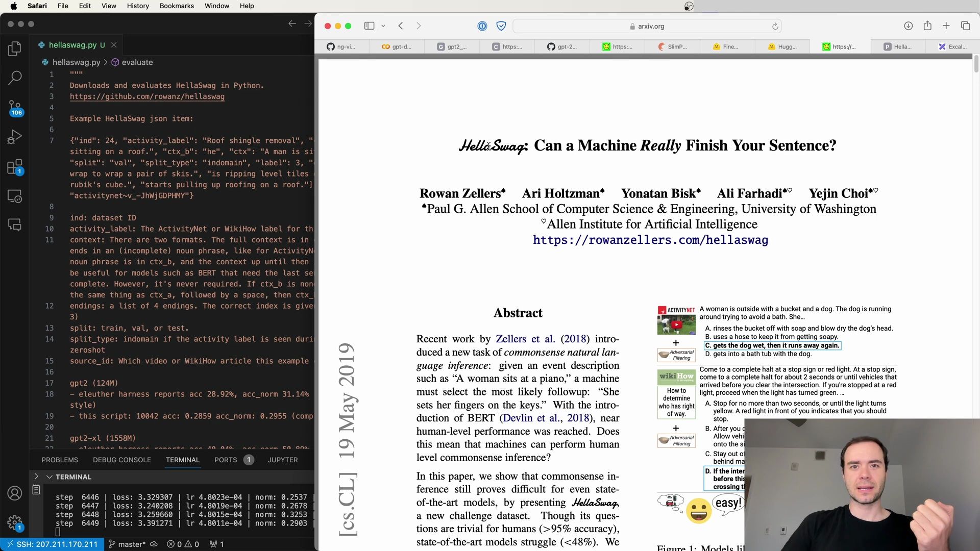
Task: Open the File menu
Action: [x=63, y=6]
